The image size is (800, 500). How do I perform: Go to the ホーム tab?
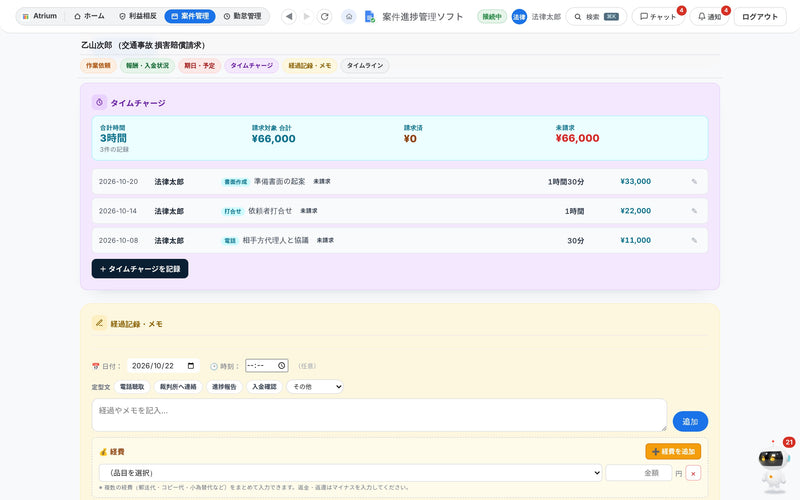point(89,16)
